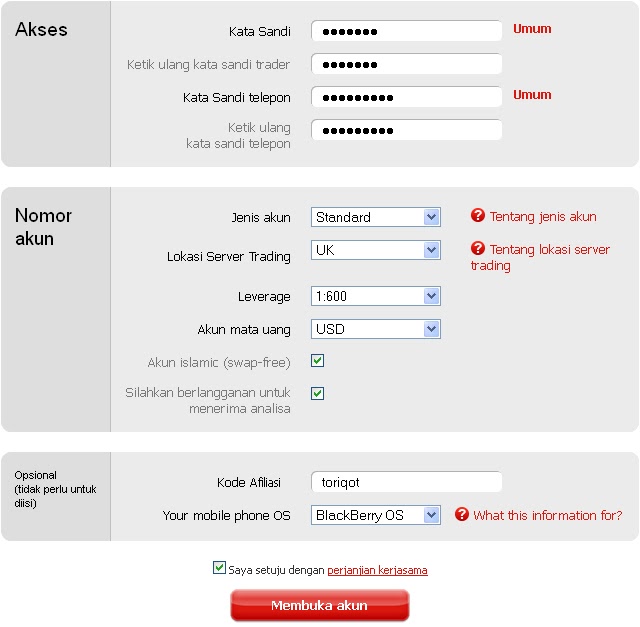Expand Lokasi Server Trading dropdown
Viewport: 640px width, 627px height.
[x=376, y=250]
